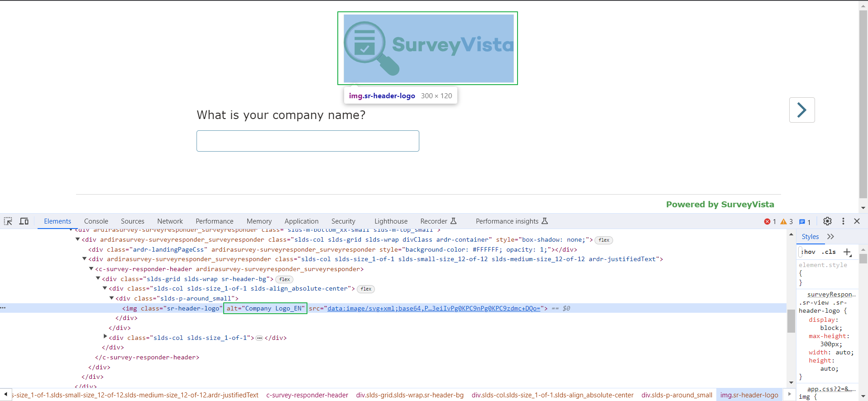Open the data:image/svg+xml src link
Screen dimensions: 868x401
coord(434,308)
